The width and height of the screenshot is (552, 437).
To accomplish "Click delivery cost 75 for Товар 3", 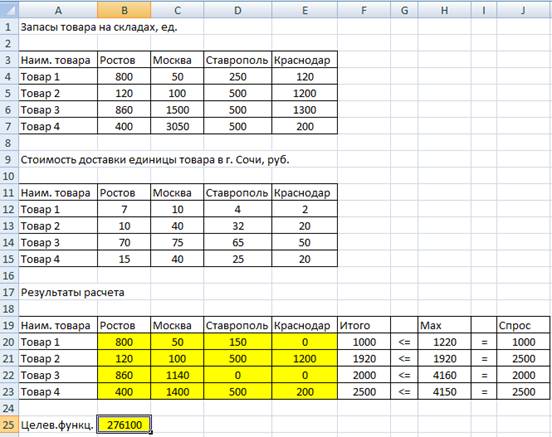I will (177, 243).
